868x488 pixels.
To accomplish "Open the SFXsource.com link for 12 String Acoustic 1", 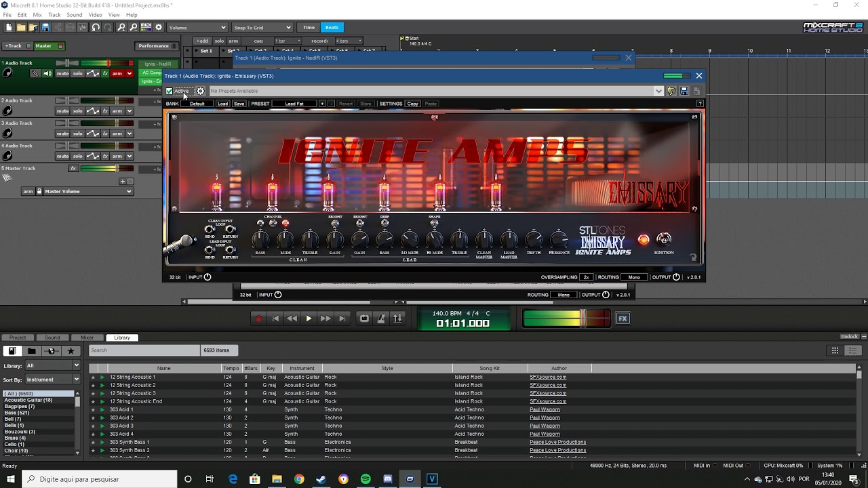I will coord(548,377).
